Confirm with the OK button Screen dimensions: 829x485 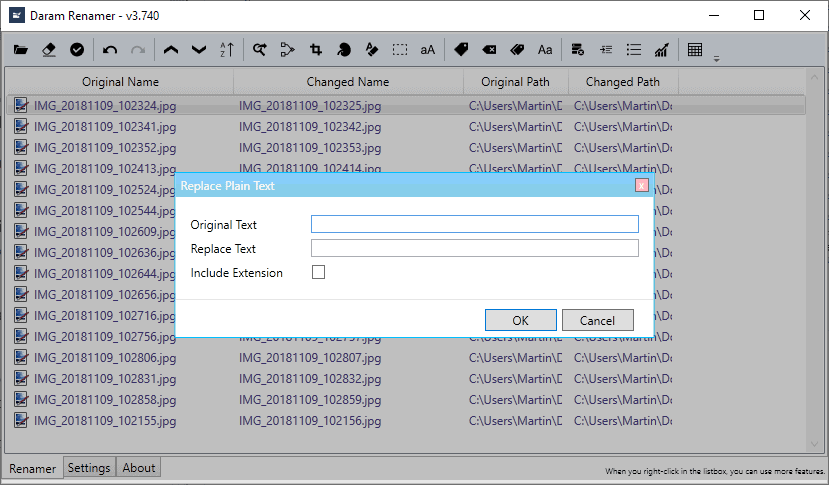(x=521, y=320)
